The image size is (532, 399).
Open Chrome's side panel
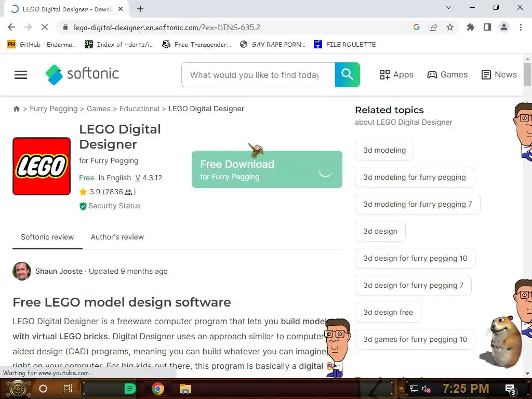[x=487, y=27]
